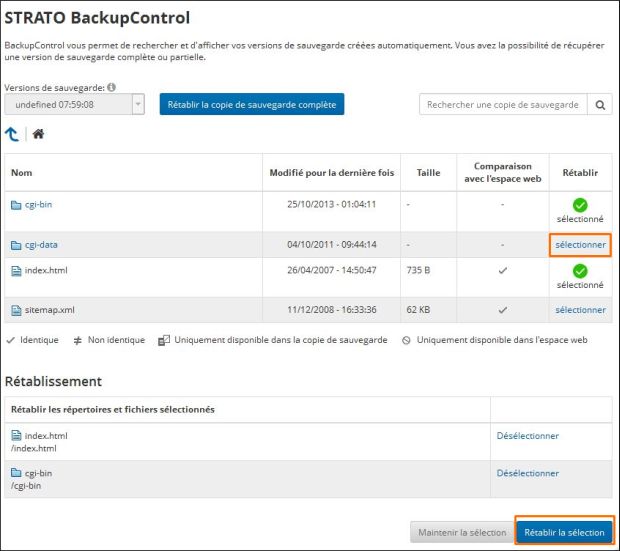
Task: Go to the home directory icon
Action: 38,133
